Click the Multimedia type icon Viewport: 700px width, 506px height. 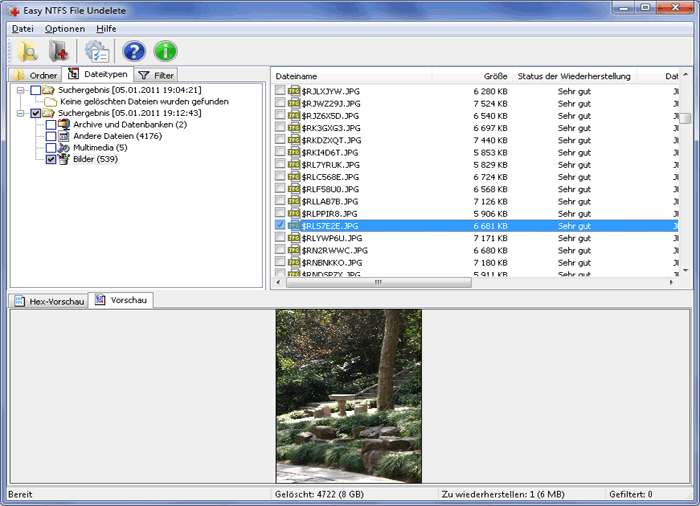pos(64,147)
